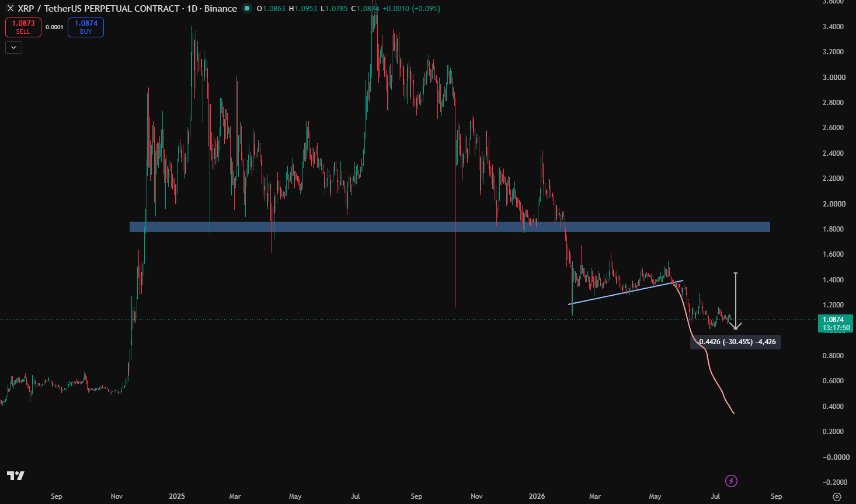Click the 2025 time axis label

177,496
